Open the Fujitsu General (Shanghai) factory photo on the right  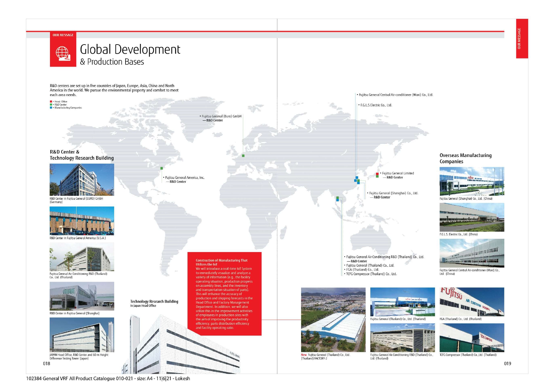coord(472,182)
